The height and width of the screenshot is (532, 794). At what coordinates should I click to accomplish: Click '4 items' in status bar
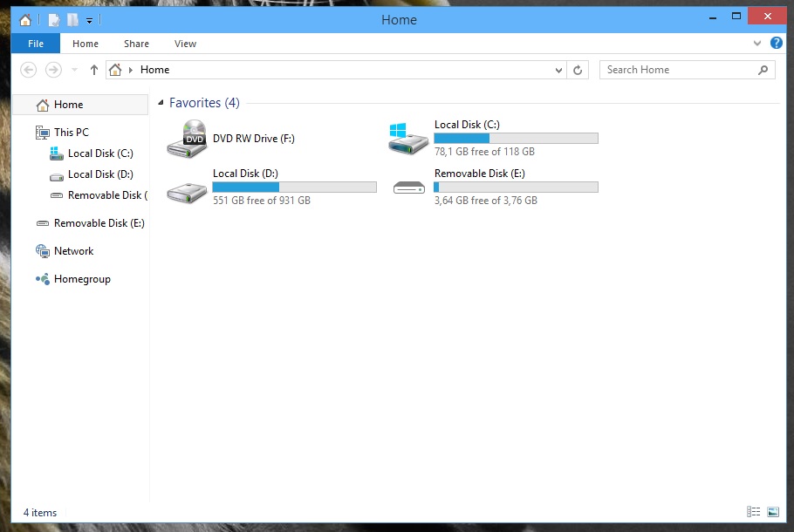[40, 513]
